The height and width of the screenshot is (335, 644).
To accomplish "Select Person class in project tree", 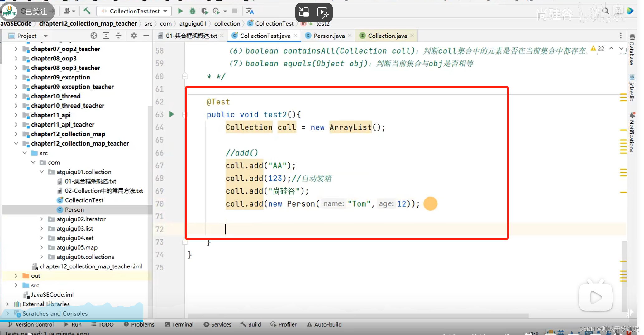I will click(x=74, y=209).
